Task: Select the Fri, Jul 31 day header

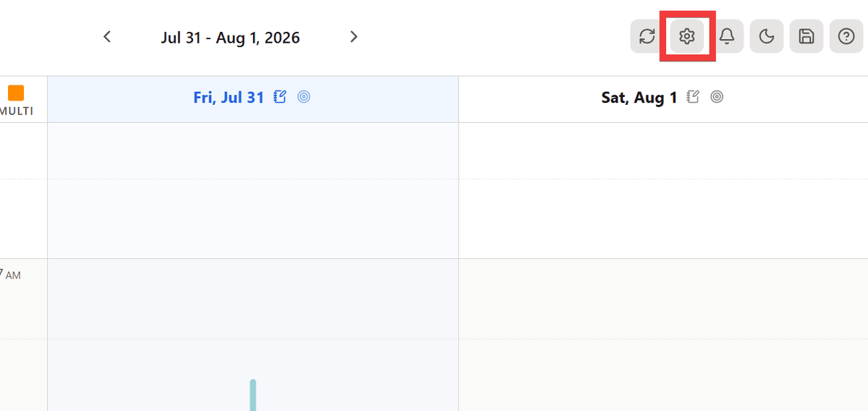Action: pos(229,98)
